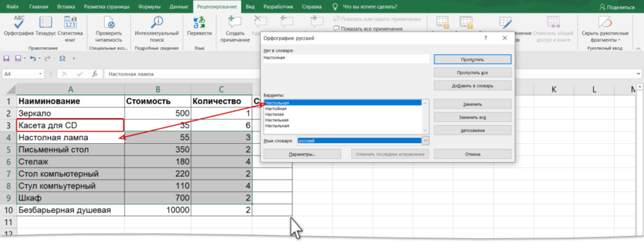Click the Заменить все button
This screenshot has width=644, height=243.
pos(472,117)
